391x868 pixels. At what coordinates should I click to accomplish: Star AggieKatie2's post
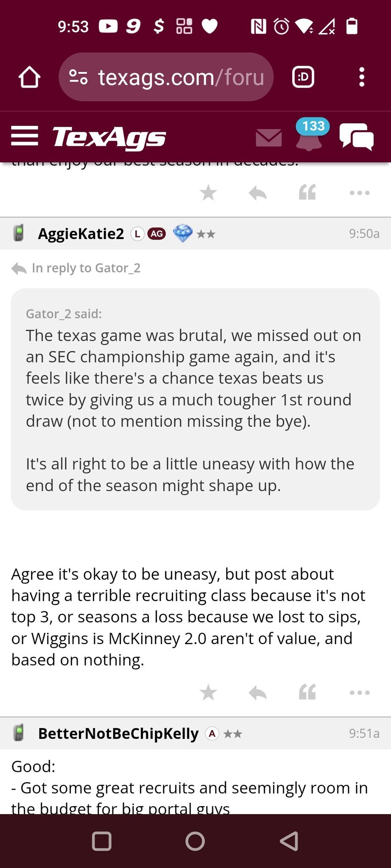pyautogui.click(x=208, y=693)
